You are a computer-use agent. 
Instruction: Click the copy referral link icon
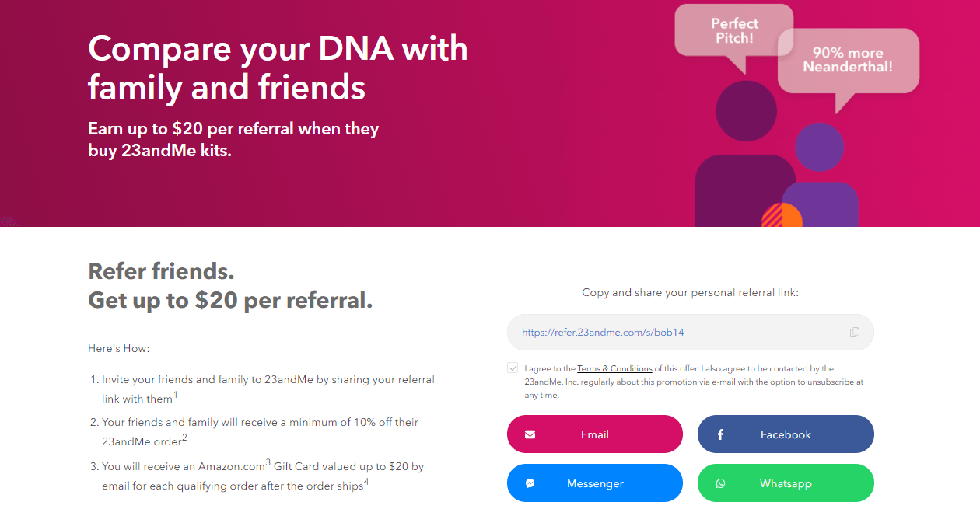click(855, 333)
